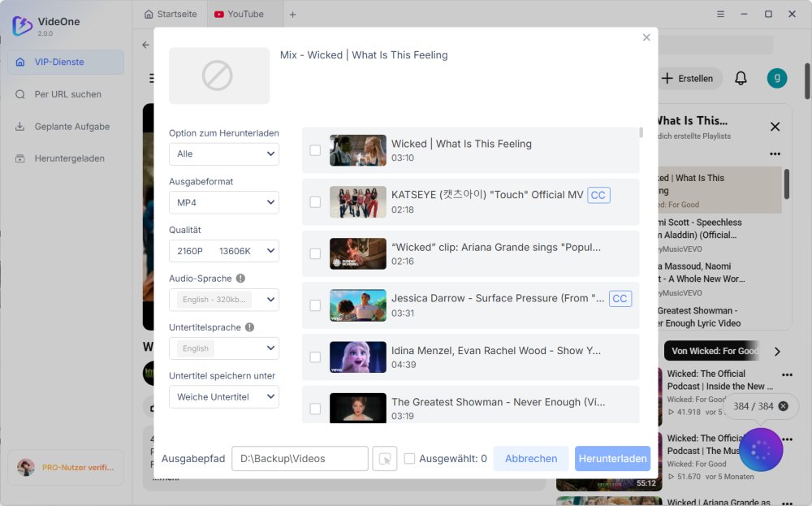Open Ausgabeformat dropdown showing MP4

pos(224,202)
